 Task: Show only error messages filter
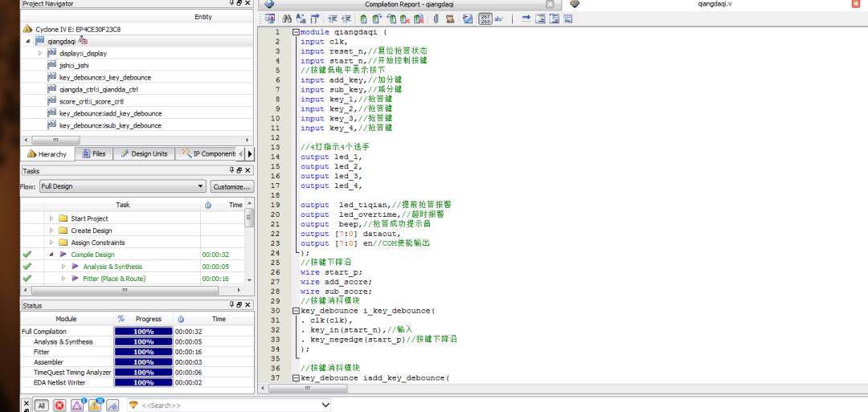(x=59, y=406)
